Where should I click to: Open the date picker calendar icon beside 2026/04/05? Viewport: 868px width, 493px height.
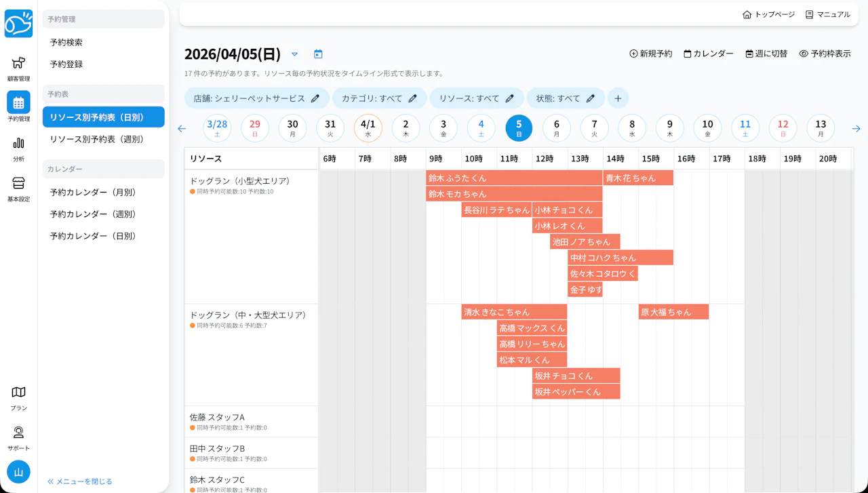tap(317, 54)
